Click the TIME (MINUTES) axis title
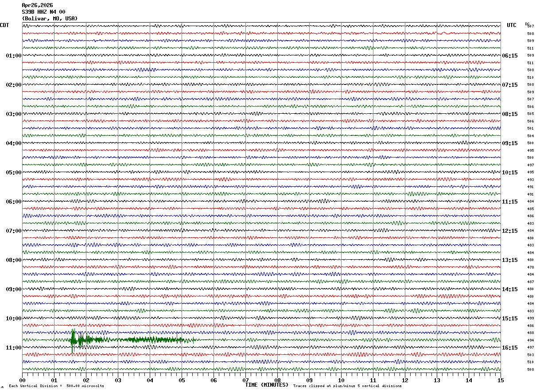The width and height of the screenshot is (536, 392). click(x=266, y=385)
